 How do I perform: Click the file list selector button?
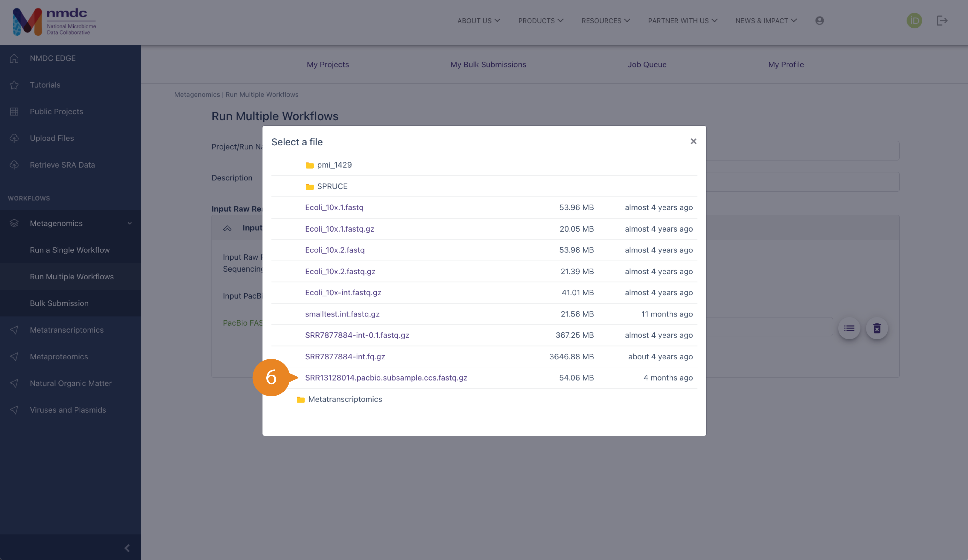click(849, 328)
